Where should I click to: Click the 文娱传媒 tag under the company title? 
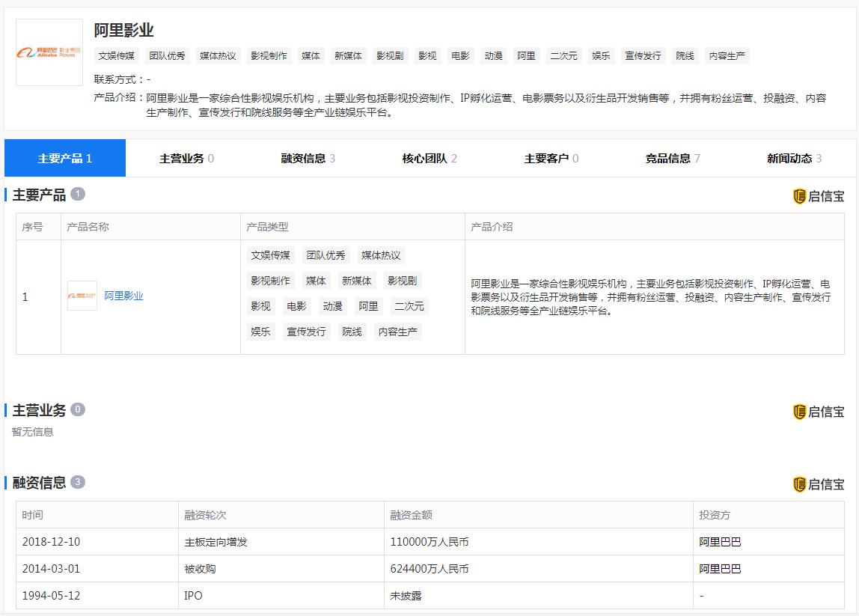[117, 56]
